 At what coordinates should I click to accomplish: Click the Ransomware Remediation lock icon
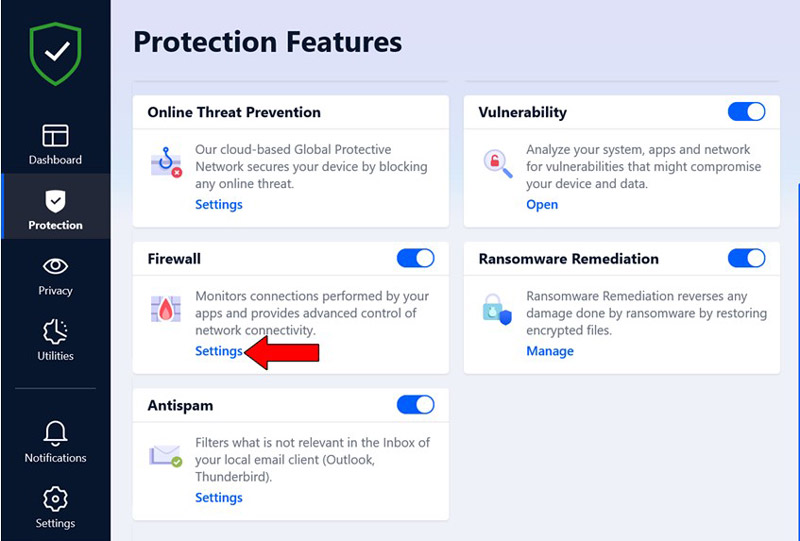click(497, 309)
